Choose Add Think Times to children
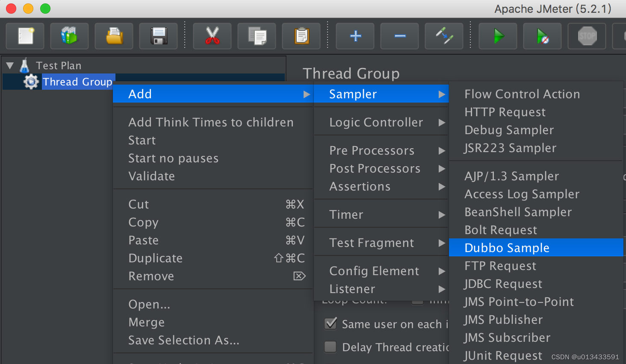 (x=213, y=122)
